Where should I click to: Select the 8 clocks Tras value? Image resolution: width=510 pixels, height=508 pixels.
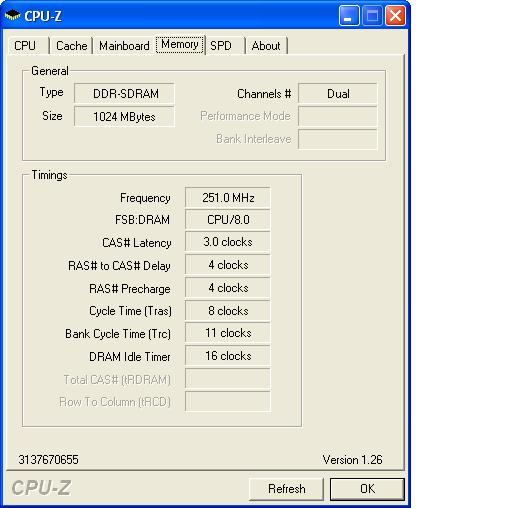point(228,311)
